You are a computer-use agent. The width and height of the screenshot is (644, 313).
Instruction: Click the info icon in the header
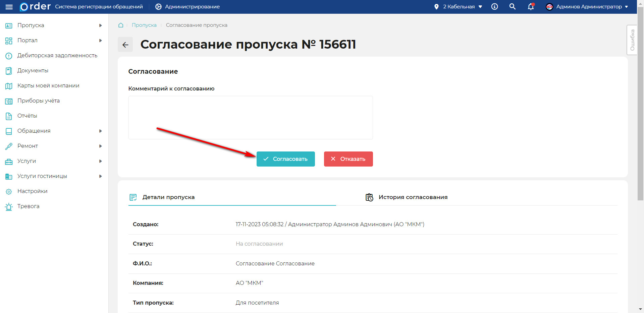coord(494,6)
